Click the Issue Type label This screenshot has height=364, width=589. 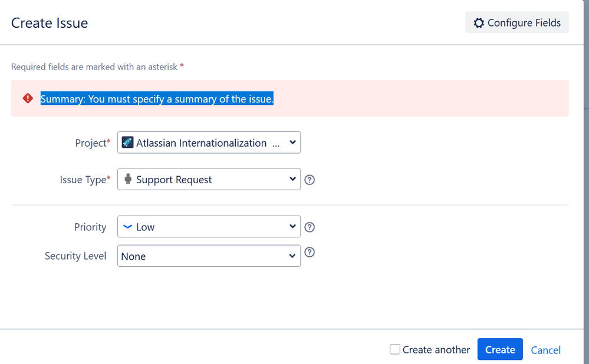tap(85, 180)
